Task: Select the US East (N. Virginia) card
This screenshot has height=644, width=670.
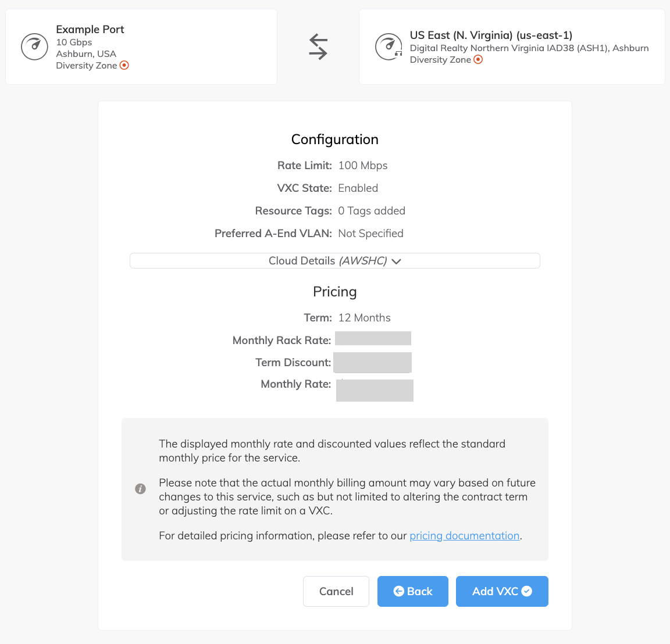Action: click(512, 46)
